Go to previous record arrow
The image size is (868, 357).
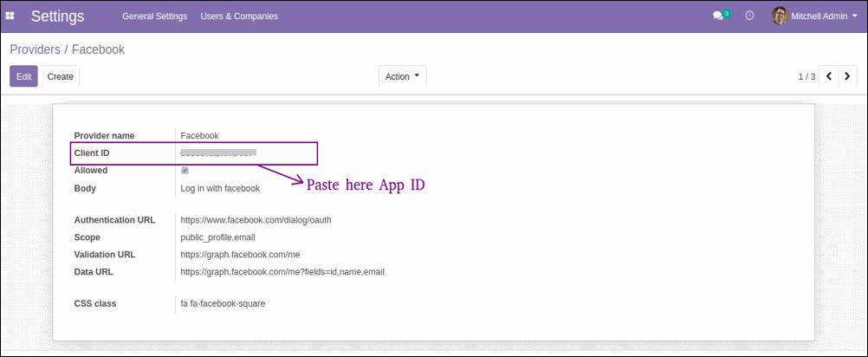[x=829, y=76]
